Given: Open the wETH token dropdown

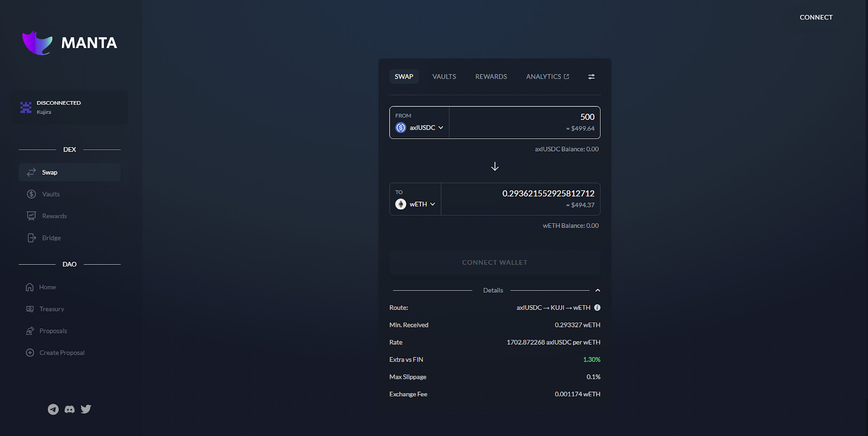Looking at the screenshot, I should pyautogui.click(x=416, y=204).
